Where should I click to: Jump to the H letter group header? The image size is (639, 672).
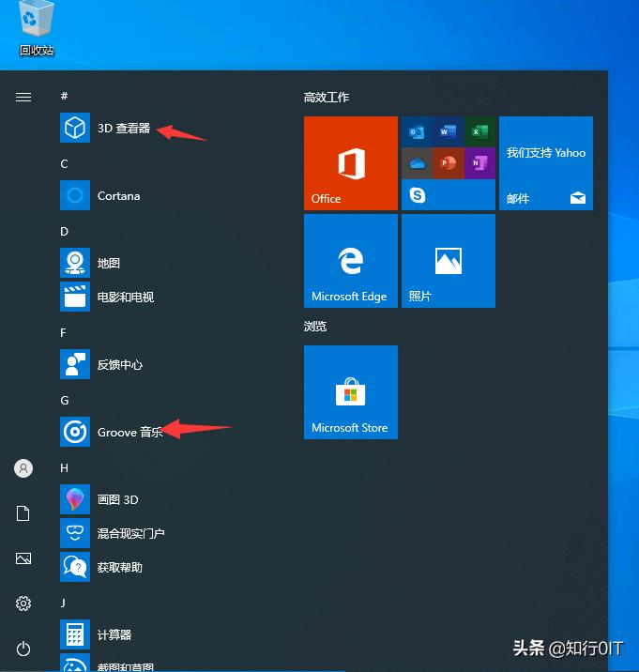(65, 467)
